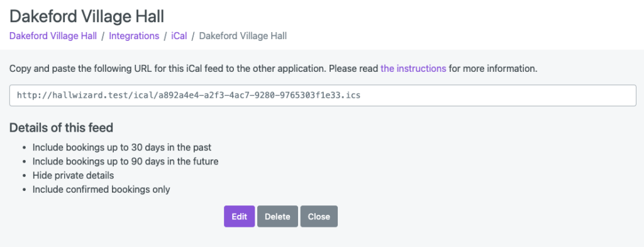Click the "Details of this feed" heading
This screenshot has width=644, height=247.
(x=61, y=128)
